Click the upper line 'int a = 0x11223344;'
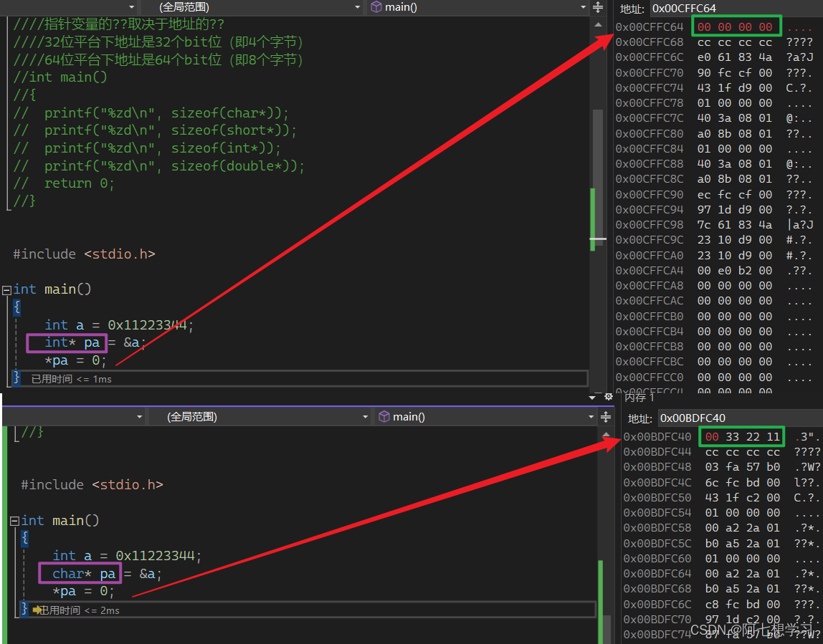Screen dimensions: 823x644 119,325
